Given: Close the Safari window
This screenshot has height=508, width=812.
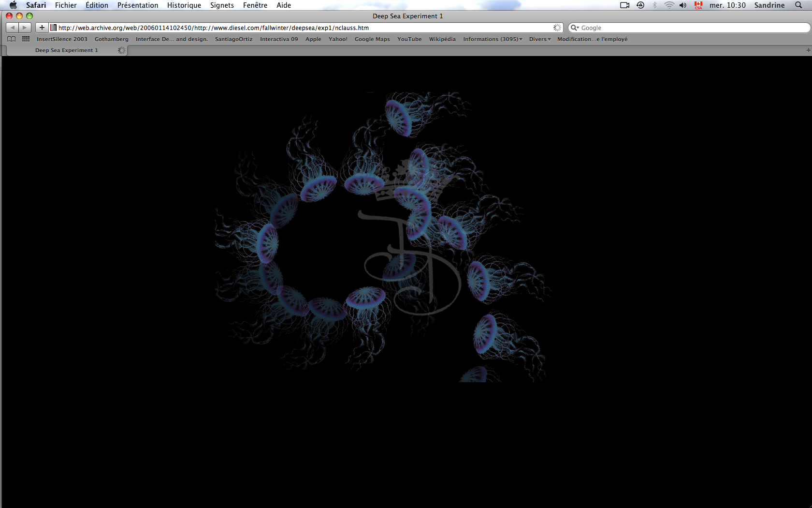Looking at the screenshot, I should click(9, 16).
